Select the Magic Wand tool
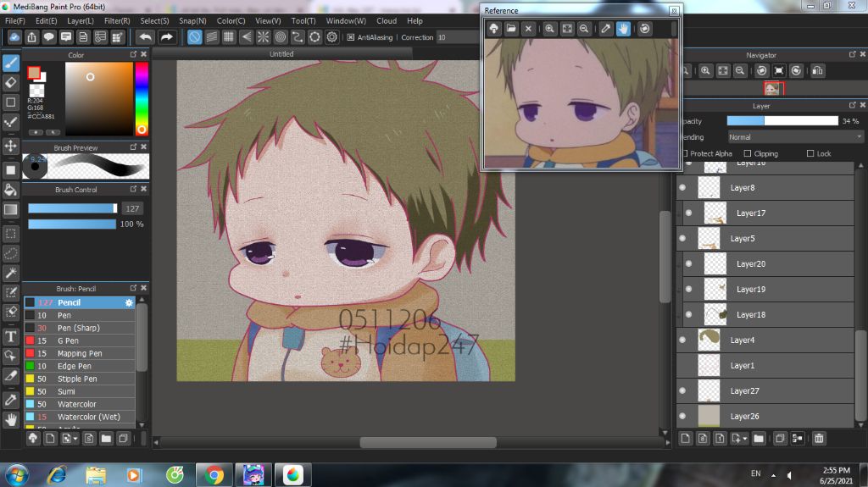Screen dimensions: 868x487 point(10,272)
